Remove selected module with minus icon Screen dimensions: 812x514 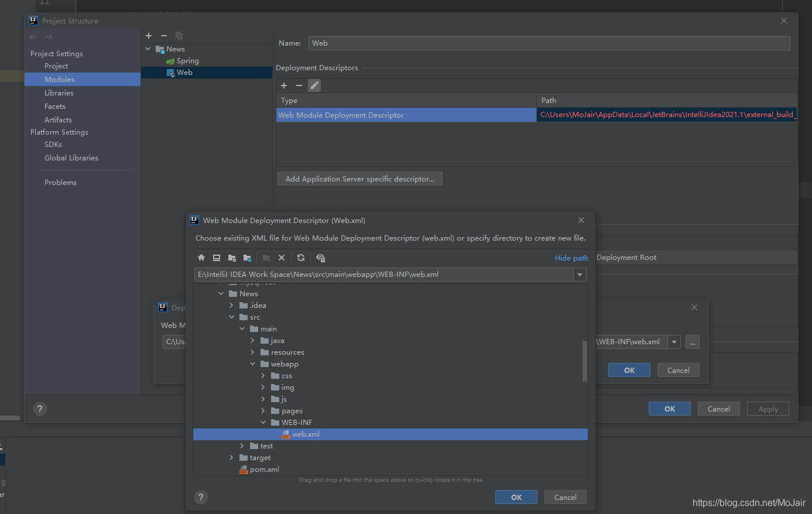(164, 36)
